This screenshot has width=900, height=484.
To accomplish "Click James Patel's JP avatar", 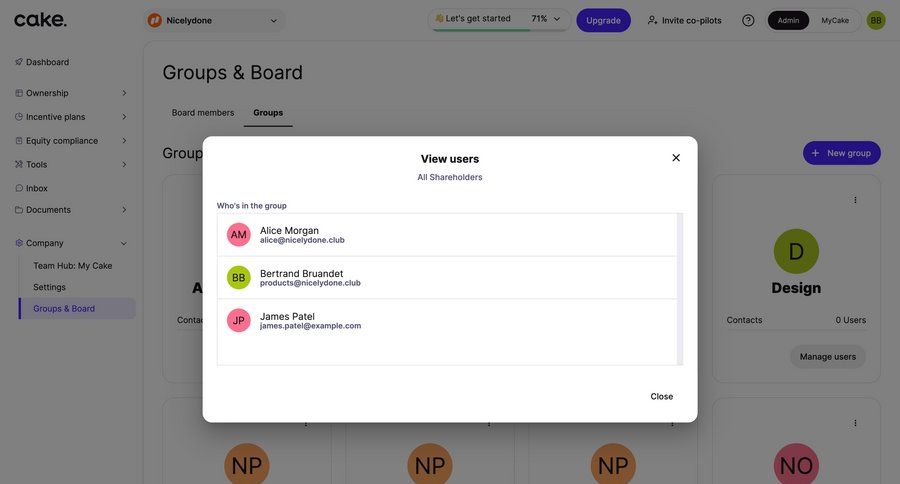I will tap(238, 321).
